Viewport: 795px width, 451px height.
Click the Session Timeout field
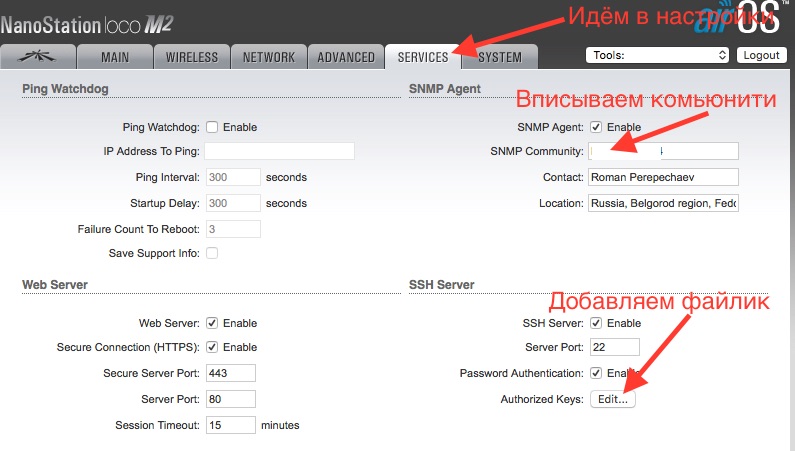coord(230,425)
